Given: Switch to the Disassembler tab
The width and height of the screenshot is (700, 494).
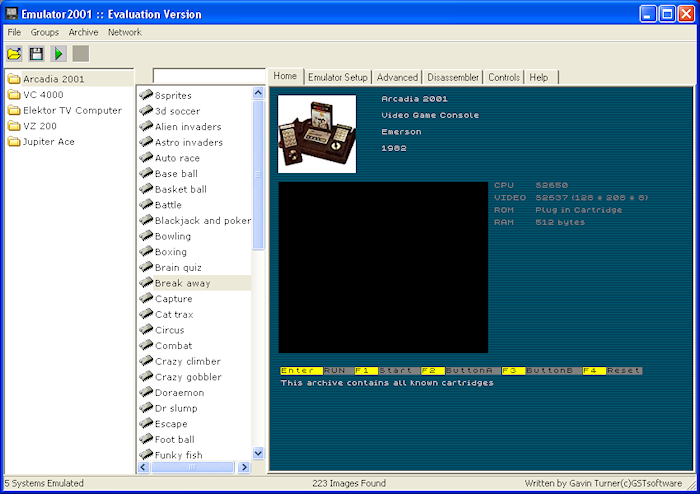Looking at the screenshot, I should (x=453, y=77).
